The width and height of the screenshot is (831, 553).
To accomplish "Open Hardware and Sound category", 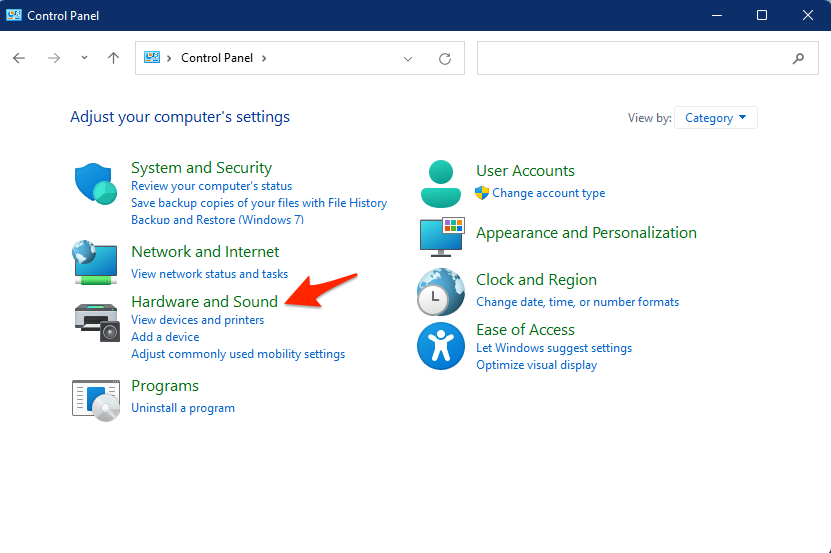I will [x=204, y=301].
